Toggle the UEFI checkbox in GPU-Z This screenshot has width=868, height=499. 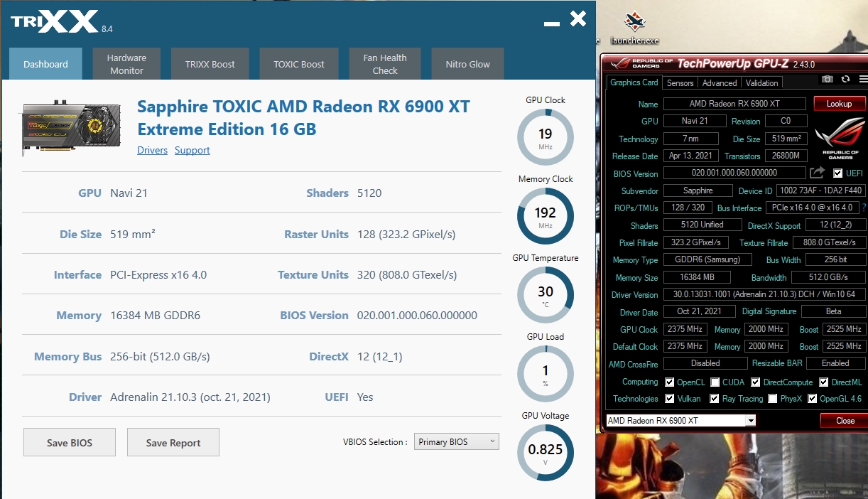tap(838, 173)
